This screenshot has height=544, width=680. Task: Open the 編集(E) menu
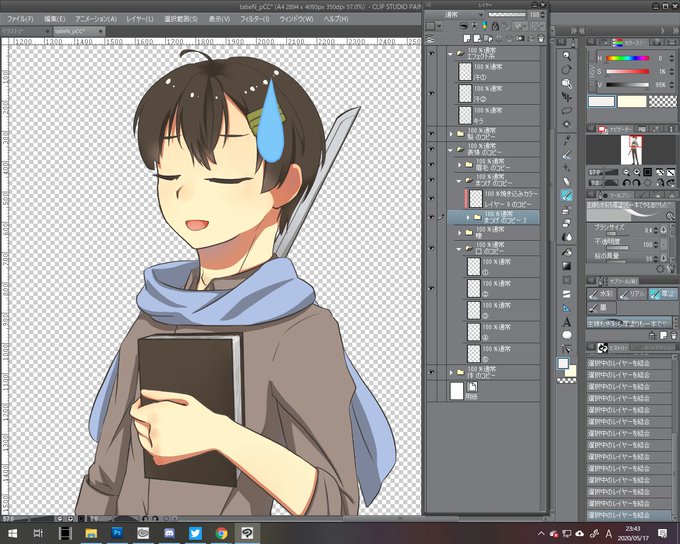(x=54, y=19)
